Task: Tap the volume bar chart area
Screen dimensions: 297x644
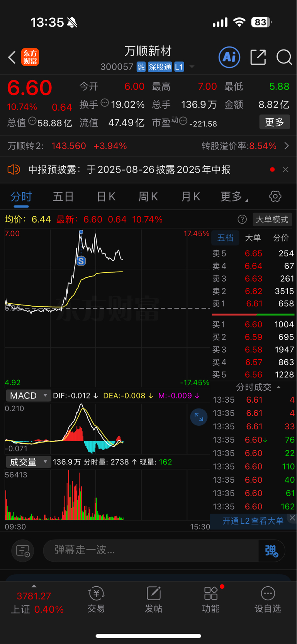Action: pos(107,495)
